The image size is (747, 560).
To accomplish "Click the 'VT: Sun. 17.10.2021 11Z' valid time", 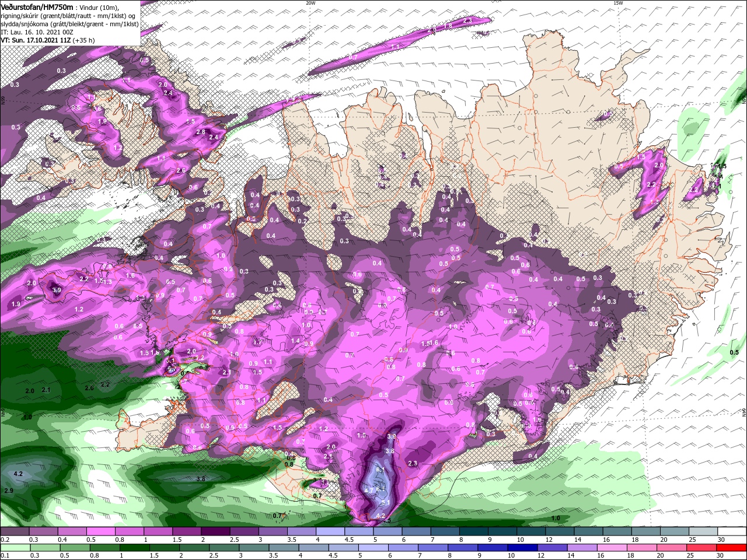I will [36, 40].
